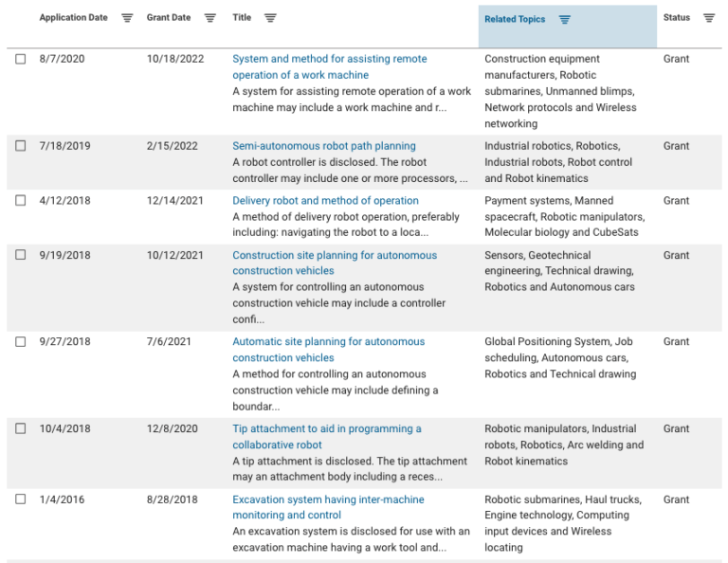Tick the checkbox beside the 4/12/2018 application
The width and height of the screenshot is (728, 563).
click(21, 200)
